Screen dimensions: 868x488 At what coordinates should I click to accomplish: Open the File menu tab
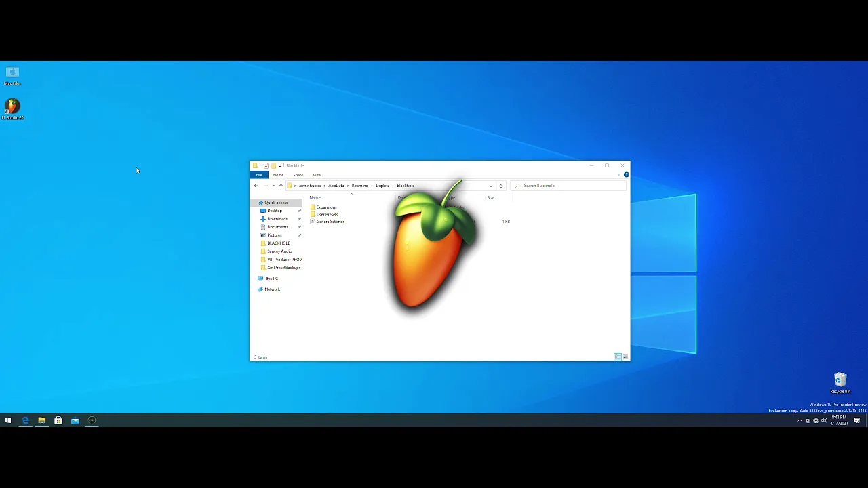coord(259,175)
